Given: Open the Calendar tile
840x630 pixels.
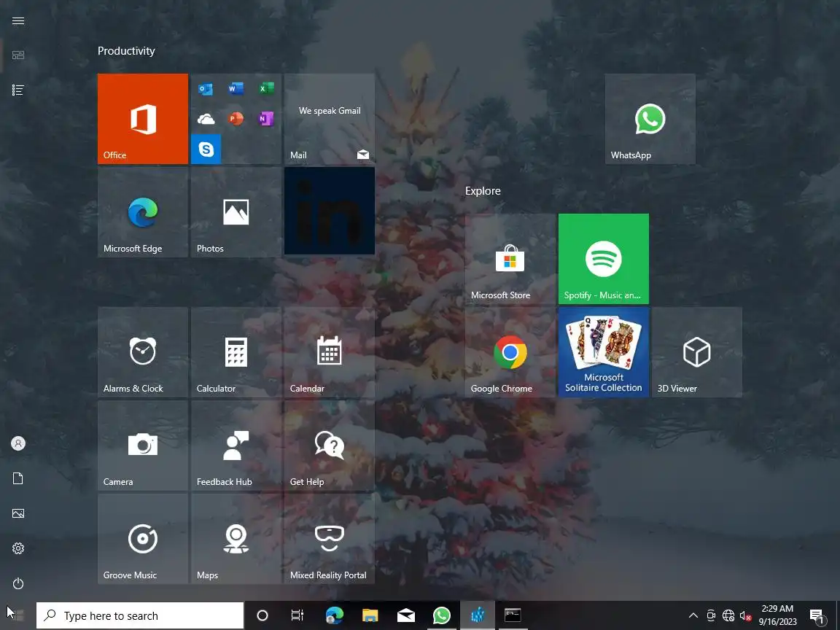Looking at the screenshot, I should [330, 352].
